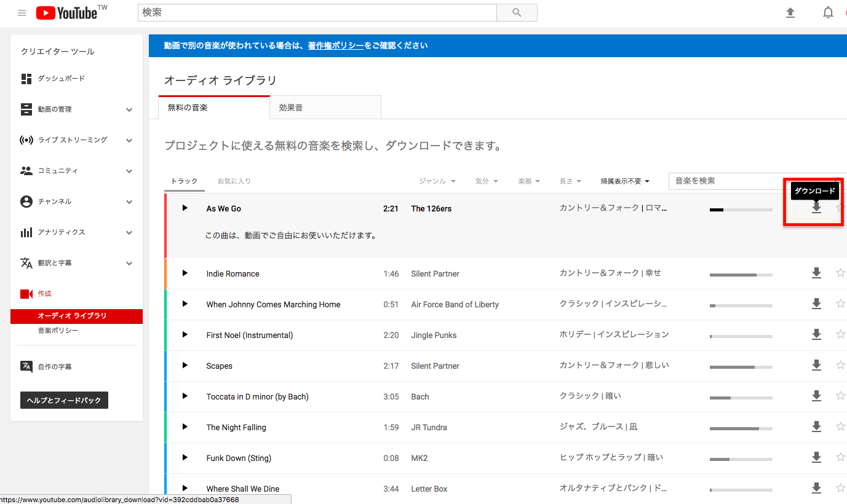The height and width of the screenshot is (504, 847).
Task: Open ダッシュボード in sidebar
Action: click(61, 79)
